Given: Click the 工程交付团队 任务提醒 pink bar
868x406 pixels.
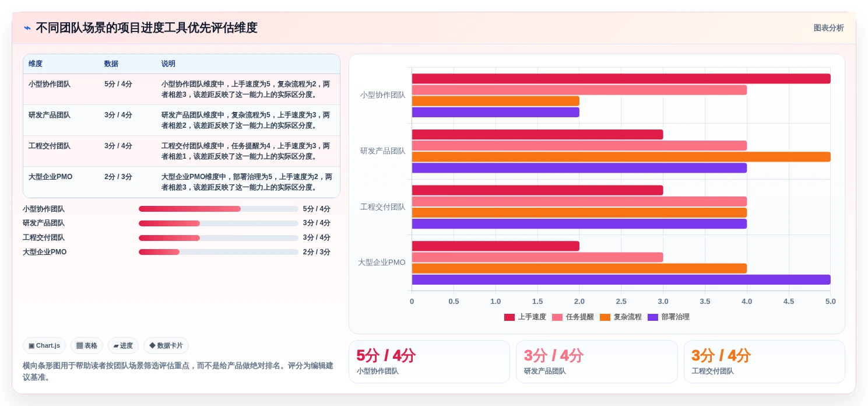Looking at the screenshot, I should pos(579,201).
